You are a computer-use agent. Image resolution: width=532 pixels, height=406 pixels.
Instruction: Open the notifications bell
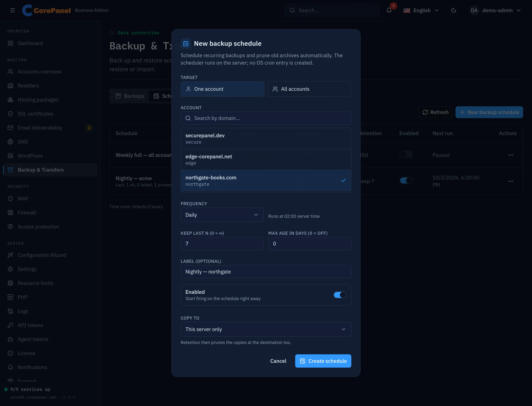pyautogui.click(x=389, y=10)
